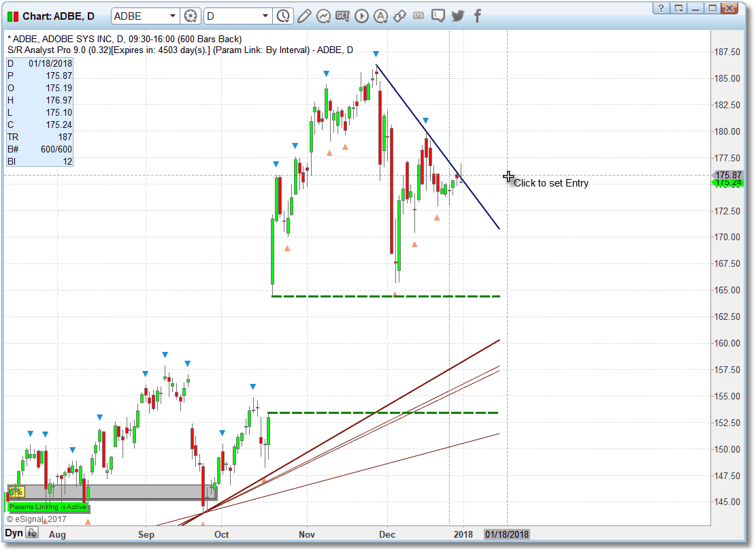
Task: Click the EFS script icon
Action: (418, 16)
